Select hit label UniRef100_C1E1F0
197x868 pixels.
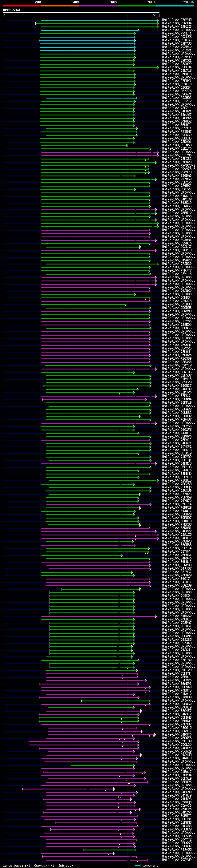click(x=177, y=149)
